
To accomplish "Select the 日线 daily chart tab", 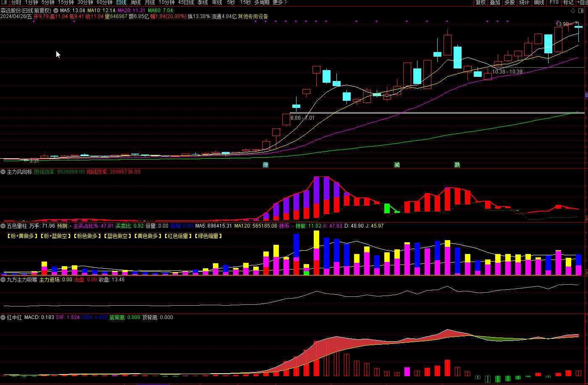I will tap(121, 3).
